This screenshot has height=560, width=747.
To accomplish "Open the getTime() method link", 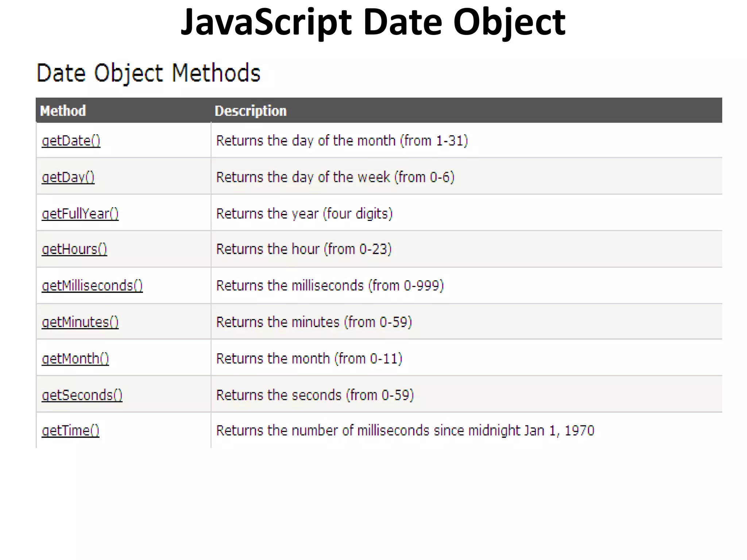I will pos(70,431).
